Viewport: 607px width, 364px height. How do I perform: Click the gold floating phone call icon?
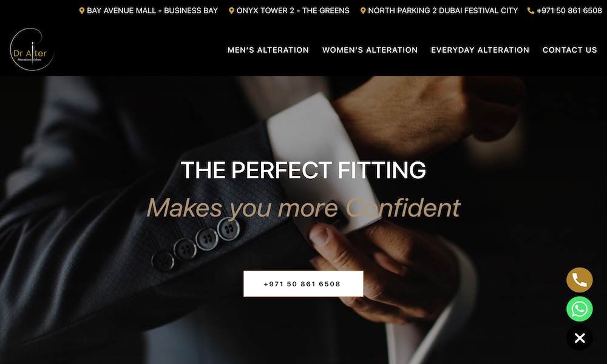pos(579,280)
